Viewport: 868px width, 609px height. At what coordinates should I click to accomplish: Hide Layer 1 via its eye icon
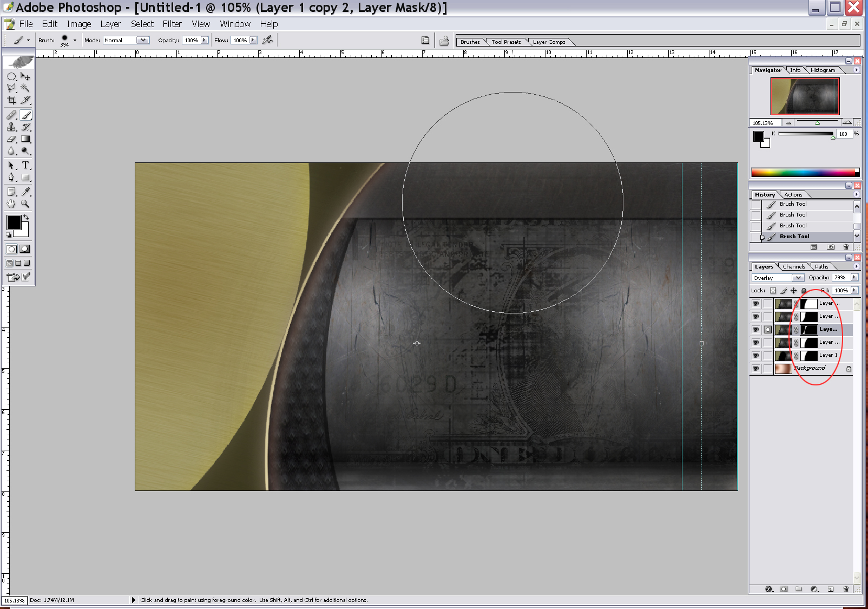click(x=755, y=356)
